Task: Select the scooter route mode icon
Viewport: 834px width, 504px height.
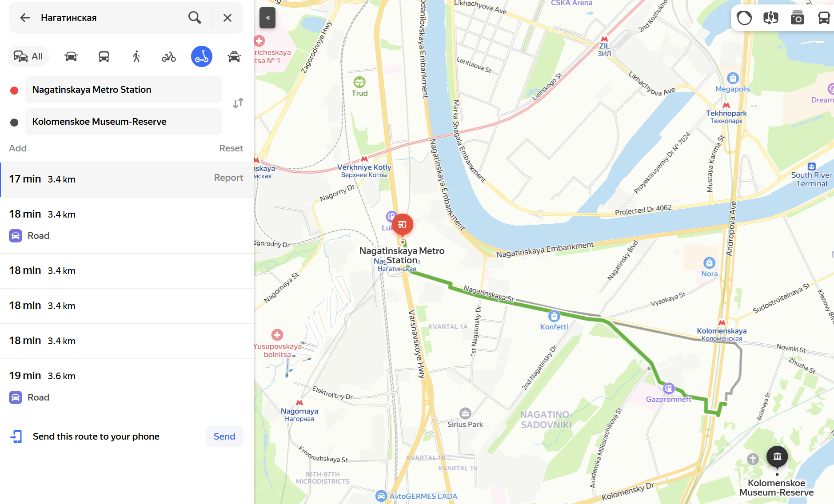Action: click(x=202, y=56)
